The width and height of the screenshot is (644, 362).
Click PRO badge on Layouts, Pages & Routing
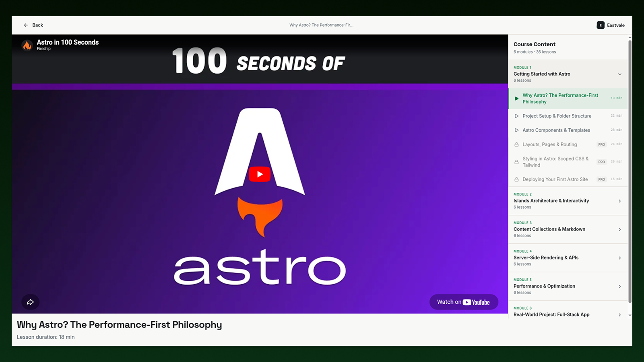[601, 144]
